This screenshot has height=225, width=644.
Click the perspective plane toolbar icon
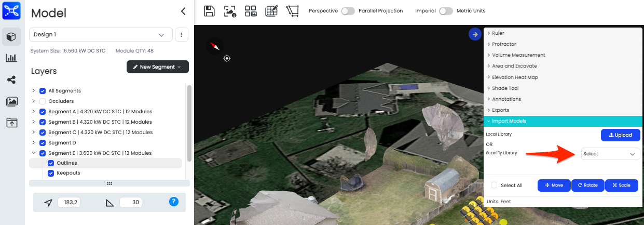point(293,11)
